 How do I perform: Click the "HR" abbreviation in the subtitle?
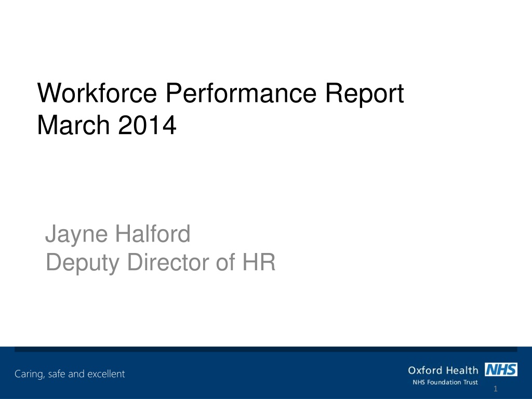(x=259, y=262)
